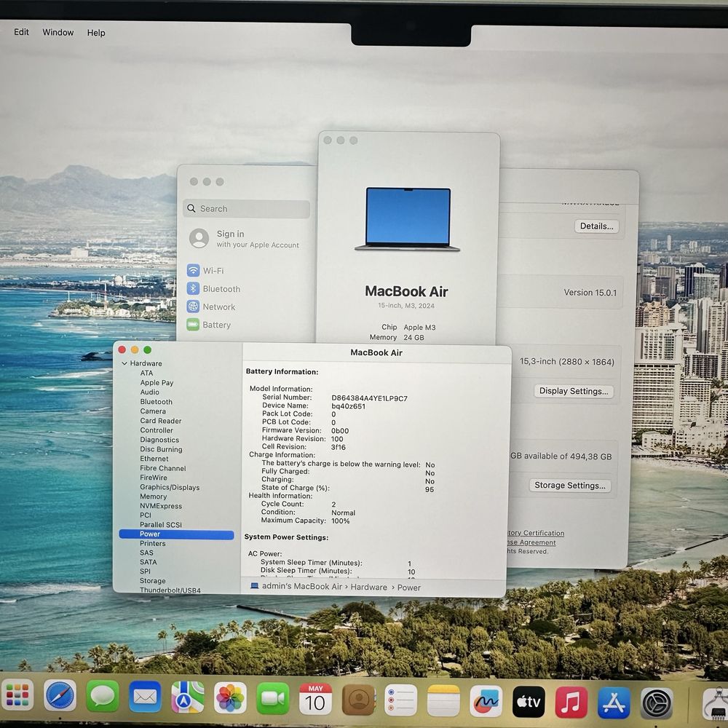Launch Maps from the Dock
The width and height of the screenshot is (728, 728).
[188, 697]
